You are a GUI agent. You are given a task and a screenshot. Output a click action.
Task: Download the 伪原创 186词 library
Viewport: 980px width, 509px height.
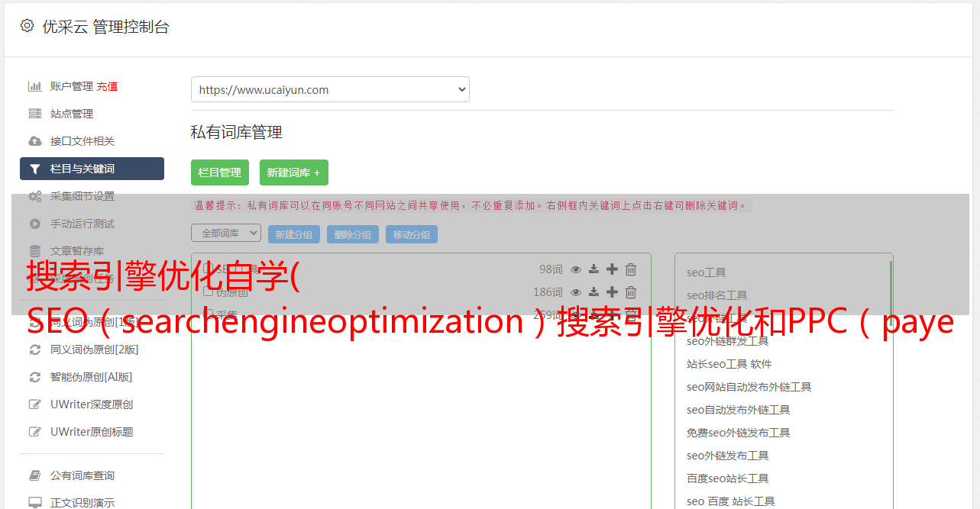coord(593,292)
